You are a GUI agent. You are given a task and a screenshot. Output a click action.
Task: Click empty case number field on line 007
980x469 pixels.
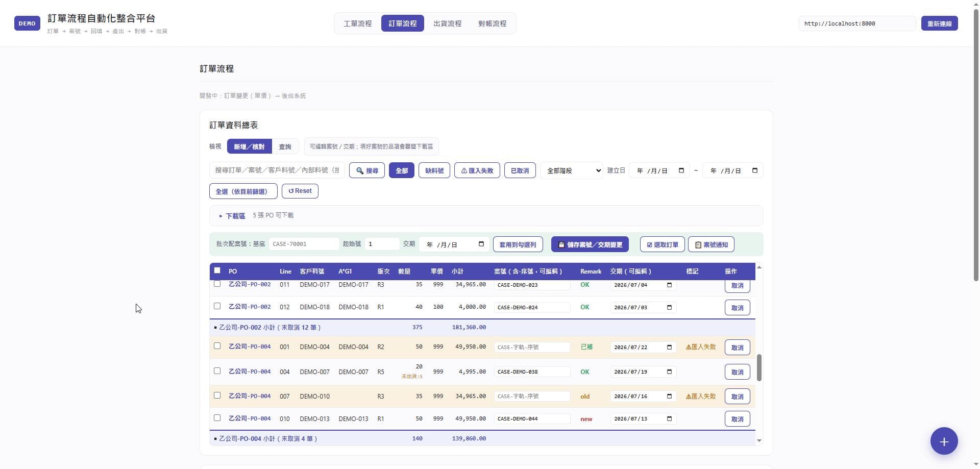click(532, 396)
